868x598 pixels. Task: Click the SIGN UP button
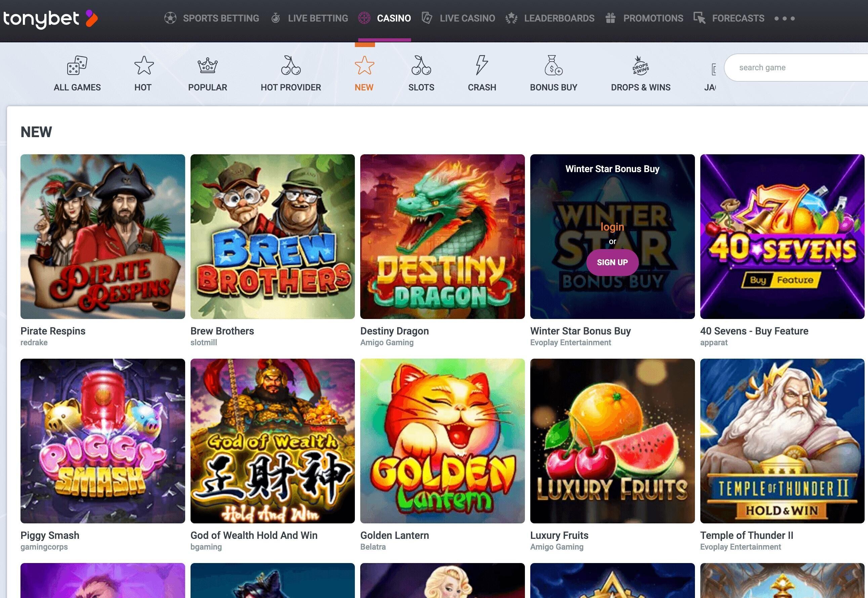click(612, 262)
